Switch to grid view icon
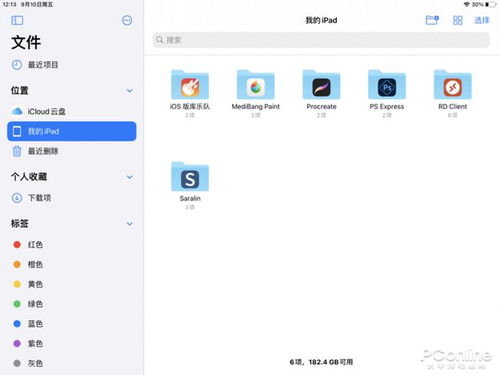Screen dimensions: 499x375 458,20
